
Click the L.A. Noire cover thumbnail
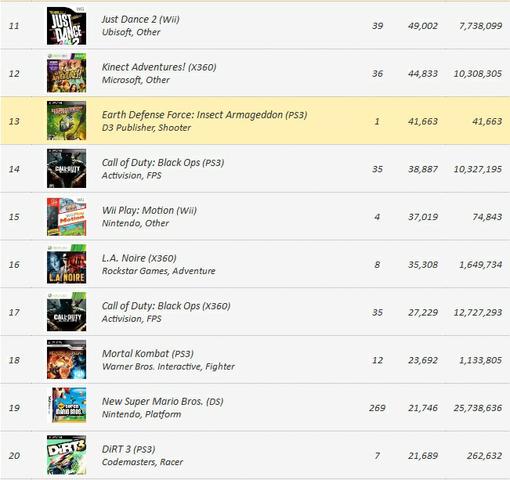coord(66,264)
